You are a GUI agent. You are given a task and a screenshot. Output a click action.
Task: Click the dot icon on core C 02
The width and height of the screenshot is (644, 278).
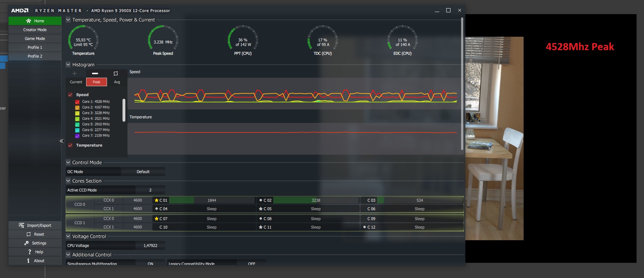point(261,200)
